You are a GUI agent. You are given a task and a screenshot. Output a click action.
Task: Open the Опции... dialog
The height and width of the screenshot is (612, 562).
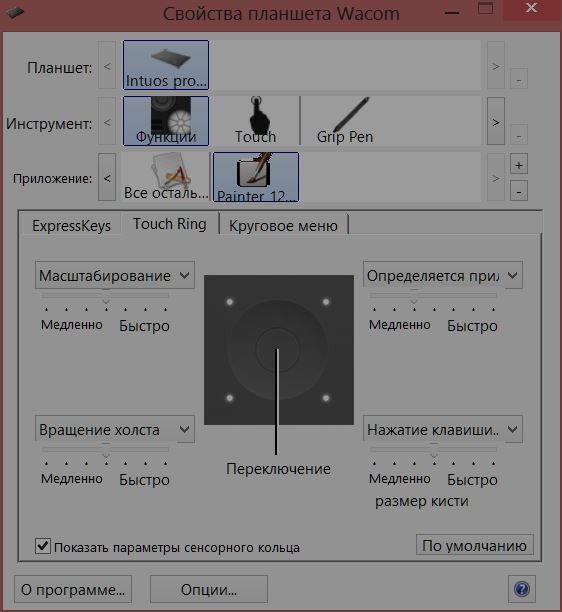(x=209, y=589)
